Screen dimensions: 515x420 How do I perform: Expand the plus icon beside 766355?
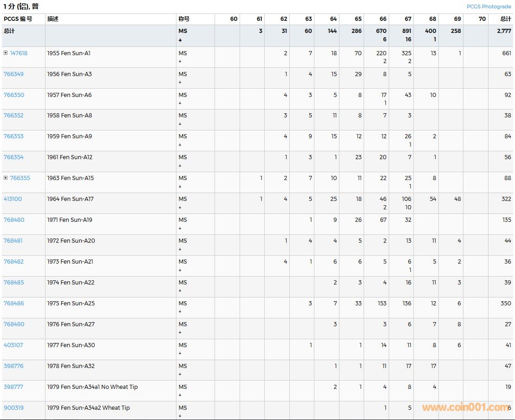(6, 178)
